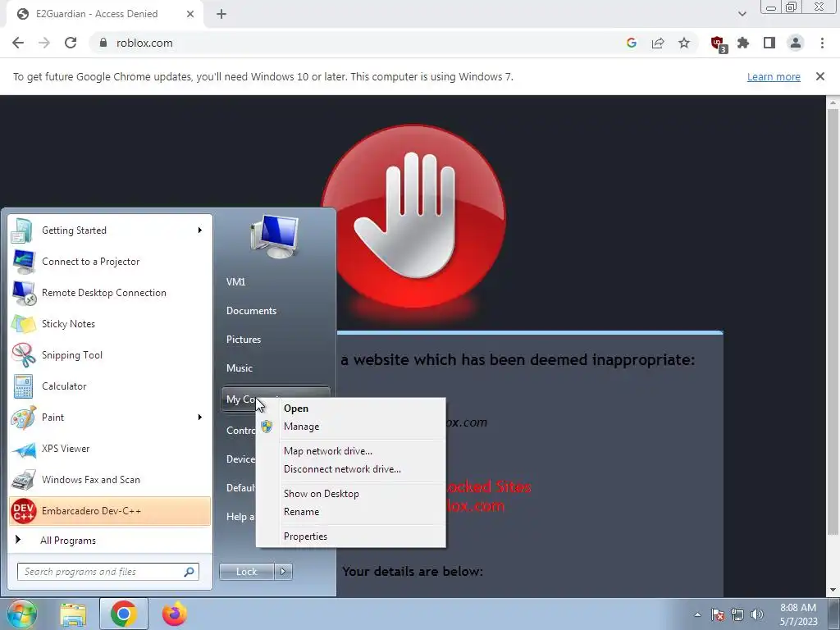The height and width of the screenshot is (630, 840).
Task: Expand the Getting Started submenu arrow
Action: [x=200, y=231]
